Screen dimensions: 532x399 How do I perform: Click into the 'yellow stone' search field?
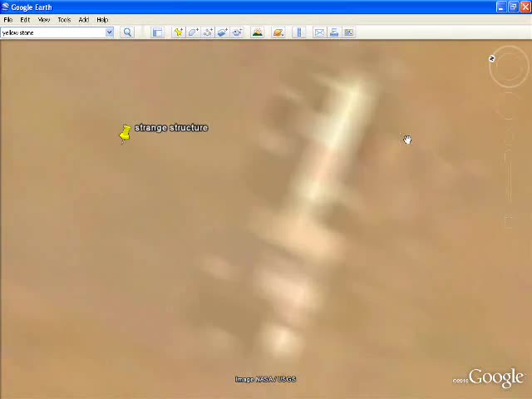click(52, 32)
